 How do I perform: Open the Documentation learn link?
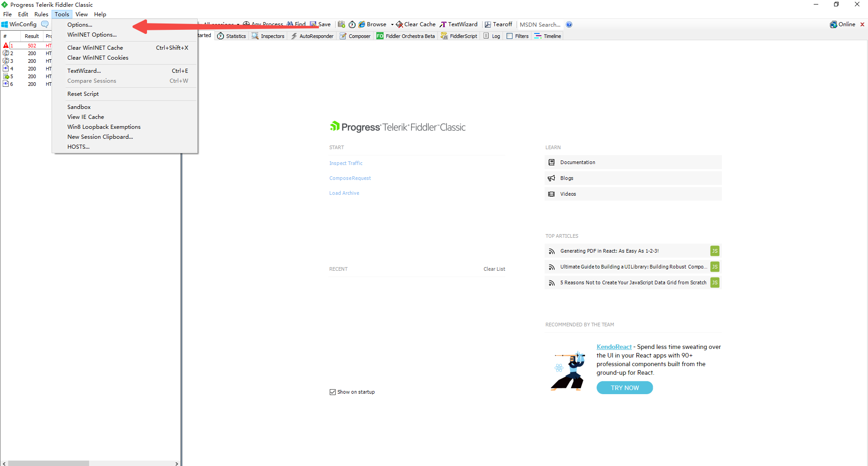pyautogui.click(x=633, y=162)
